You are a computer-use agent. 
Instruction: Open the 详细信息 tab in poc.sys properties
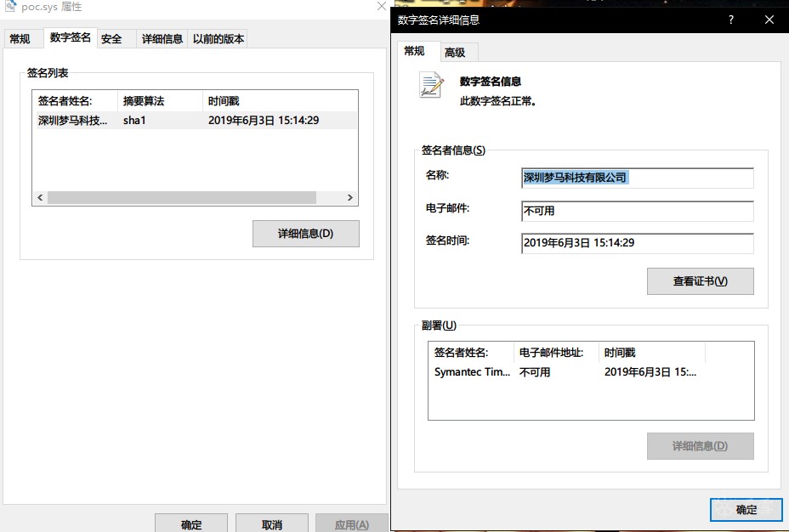tap(162, 39)
